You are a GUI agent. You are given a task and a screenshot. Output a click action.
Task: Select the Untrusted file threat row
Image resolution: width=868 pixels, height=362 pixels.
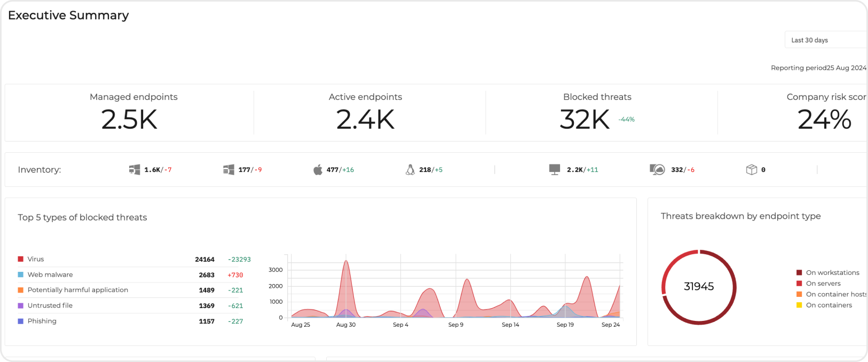[50, 305]
